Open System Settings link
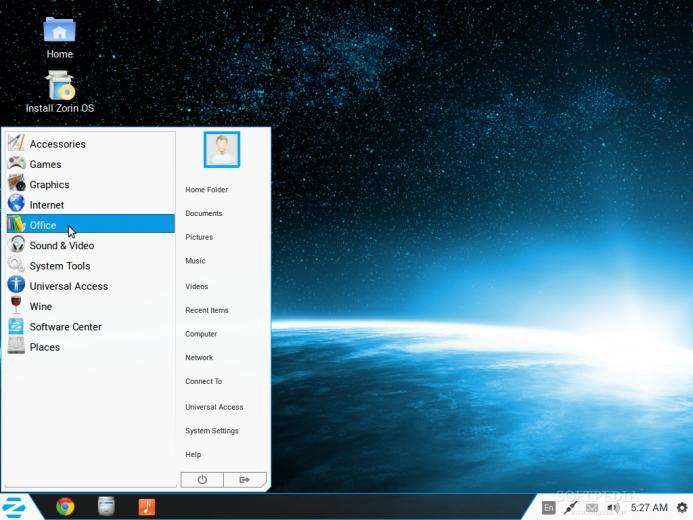The width and height of the screenshot is (693, 520). [x=212, y=431]
